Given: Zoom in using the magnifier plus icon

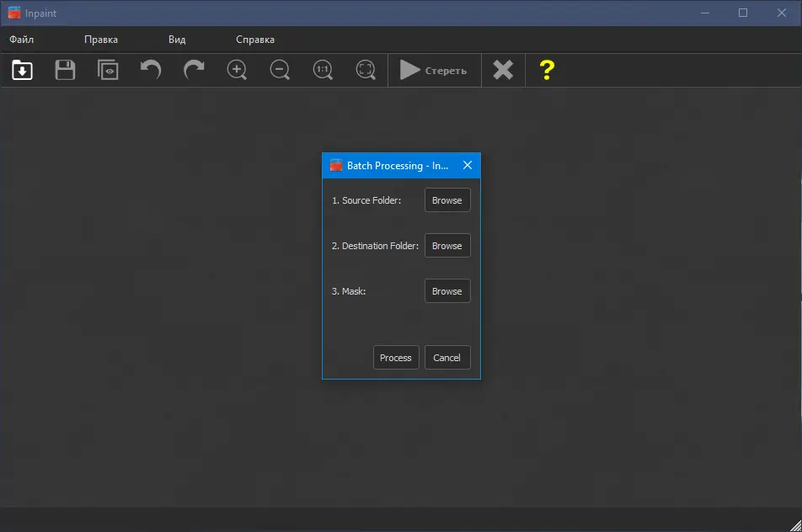Looking at the screenshot, I should 237,70.
